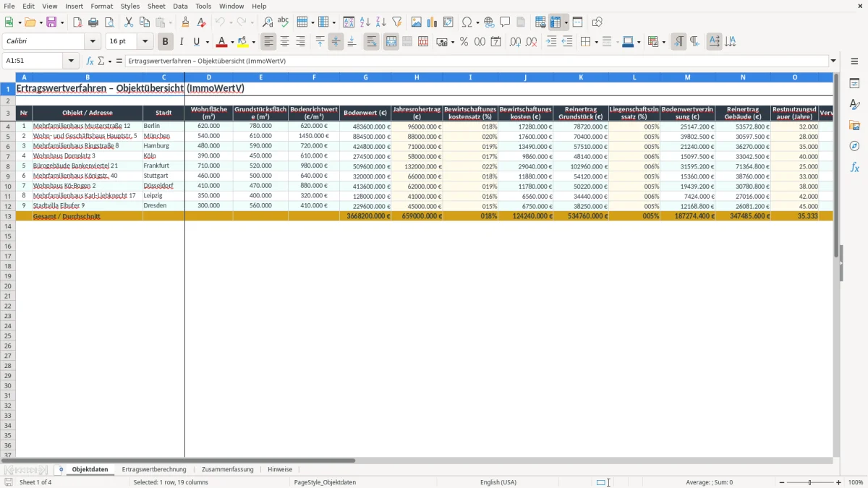Insert an image
The image size is (868, 488).
(x=417, y=22)
